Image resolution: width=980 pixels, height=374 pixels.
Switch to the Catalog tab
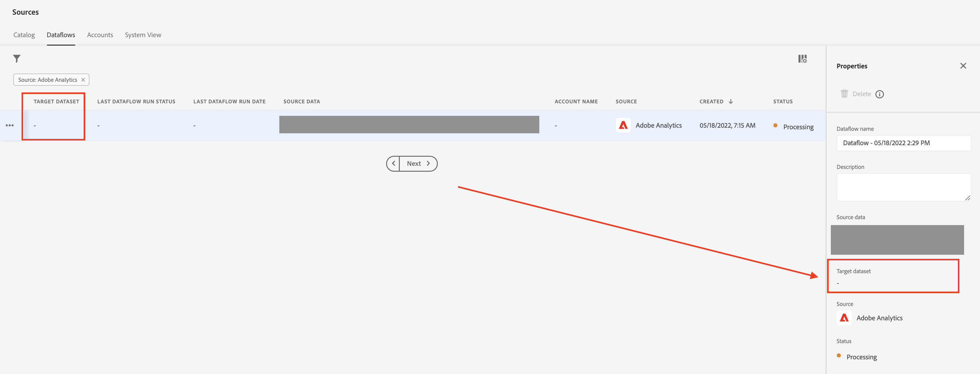click(x=24, y=35)
